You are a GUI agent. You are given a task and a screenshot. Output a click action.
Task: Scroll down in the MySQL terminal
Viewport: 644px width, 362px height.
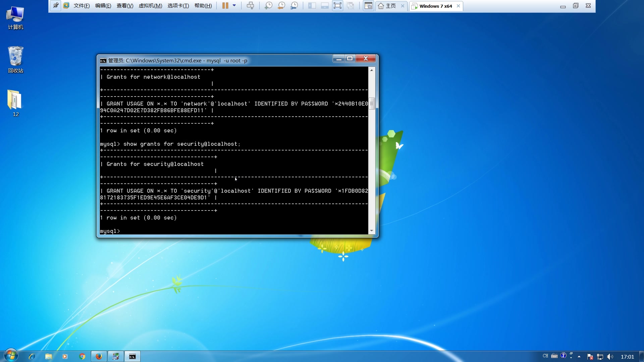click(x=371, y=231)
